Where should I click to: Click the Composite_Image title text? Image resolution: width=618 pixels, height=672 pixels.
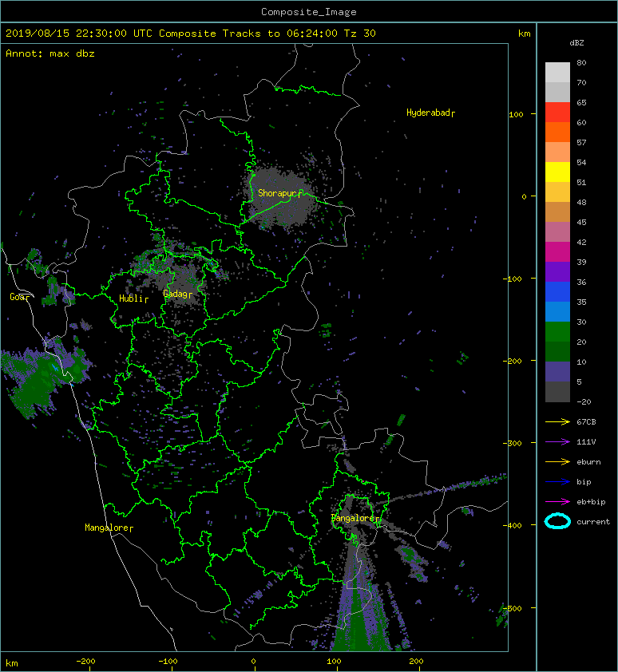[x=309, y=11]
